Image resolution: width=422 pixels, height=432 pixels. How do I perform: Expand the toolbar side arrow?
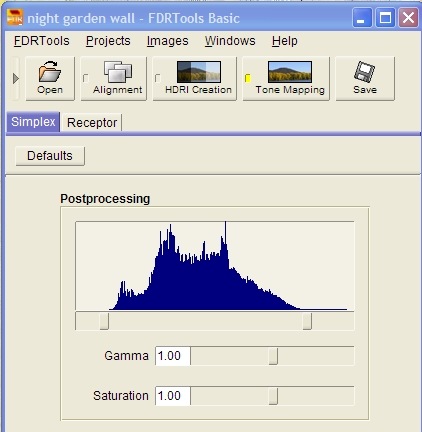(x=15, y=79)
